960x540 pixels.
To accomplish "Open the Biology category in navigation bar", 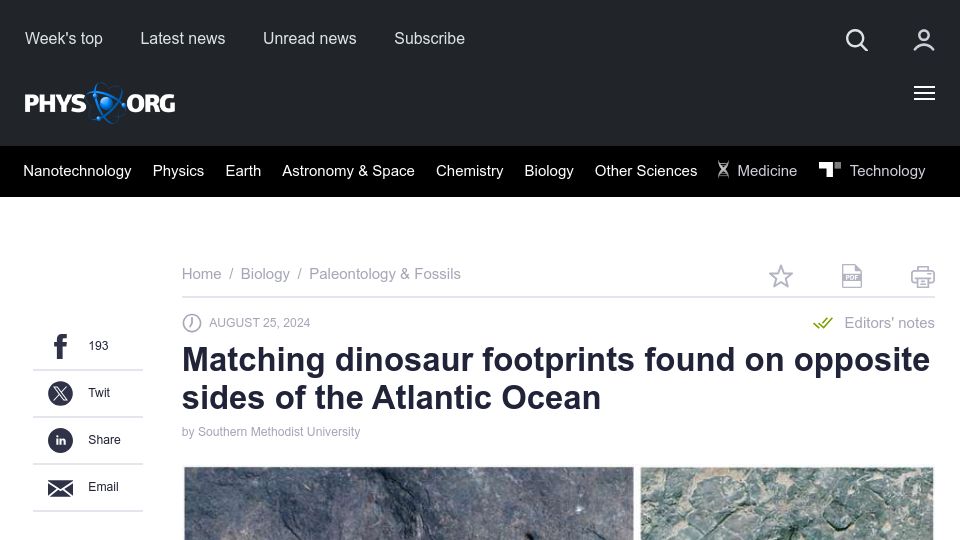I will click(549, 171).
